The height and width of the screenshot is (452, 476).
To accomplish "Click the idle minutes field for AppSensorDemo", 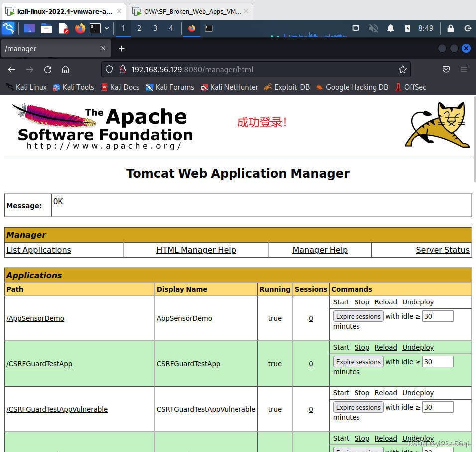I will [x=437, y=316].
